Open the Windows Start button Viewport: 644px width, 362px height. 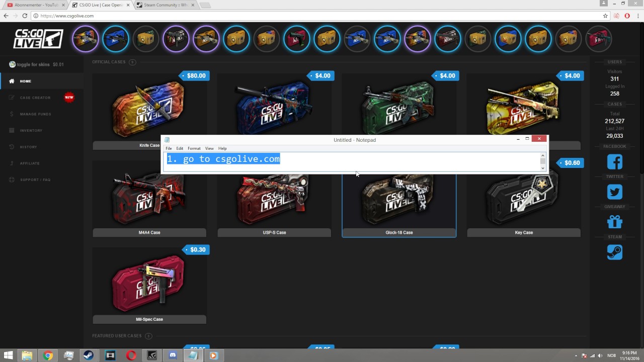(9, 355)
